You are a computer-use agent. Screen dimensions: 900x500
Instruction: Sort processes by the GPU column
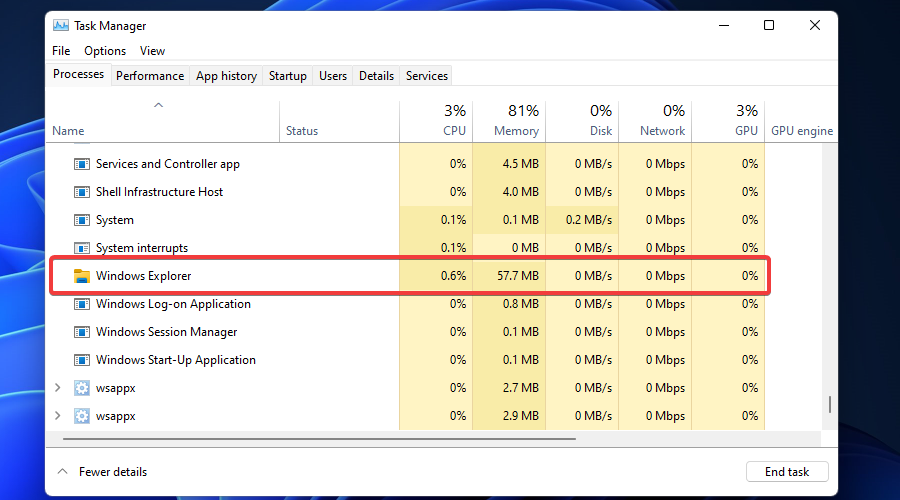(728, 121)
